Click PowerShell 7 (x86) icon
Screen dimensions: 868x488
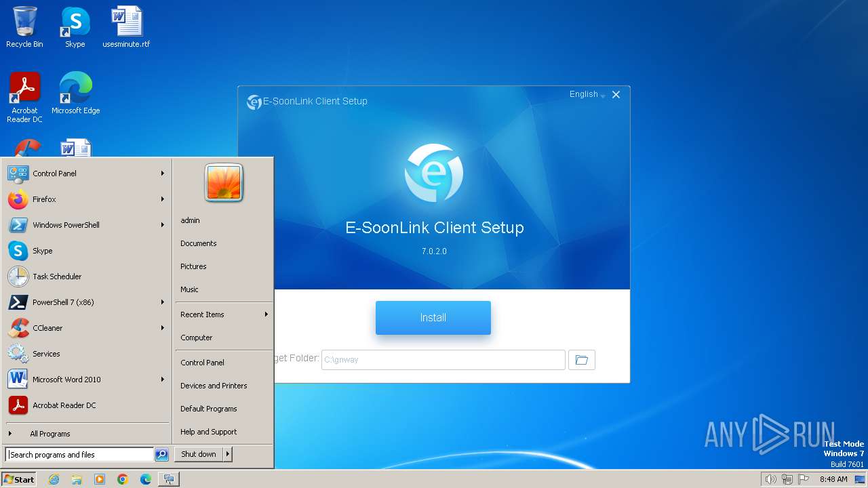pyautogui.click(x=18, y=302)
